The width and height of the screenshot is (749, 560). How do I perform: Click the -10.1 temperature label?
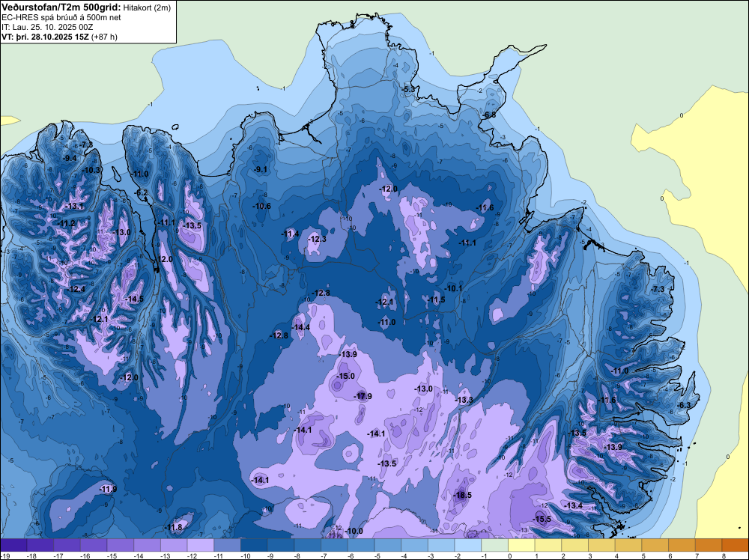pos(453,288)
